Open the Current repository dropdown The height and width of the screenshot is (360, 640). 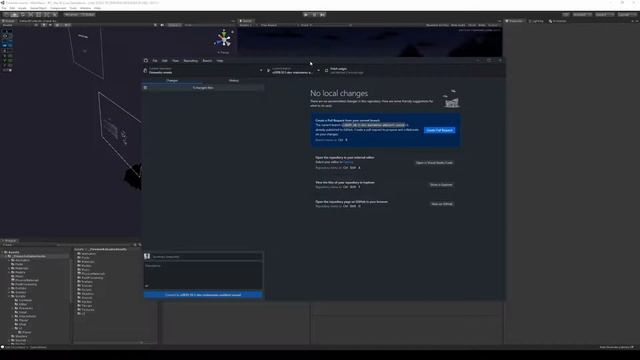[203, 71]
